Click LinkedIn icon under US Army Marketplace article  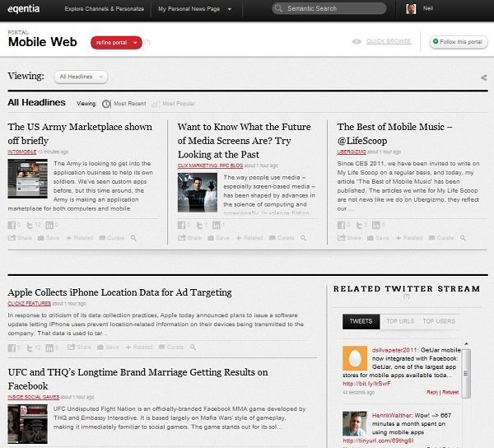[49, 225]
